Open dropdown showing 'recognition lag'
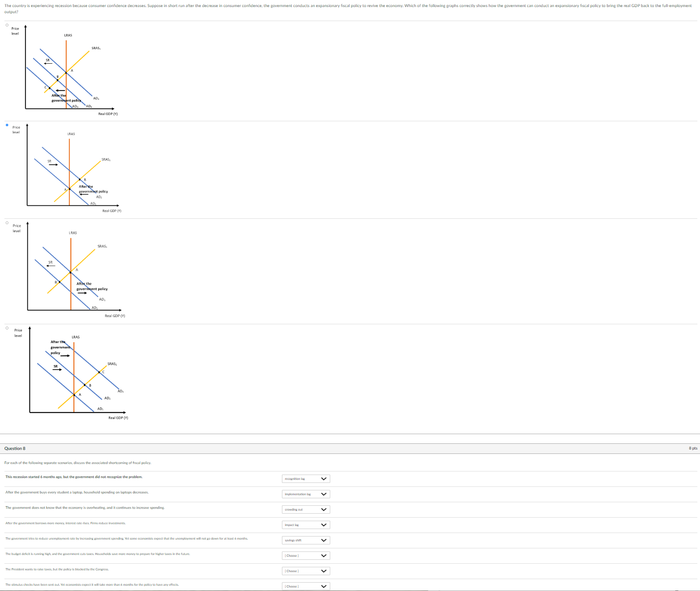This screenshot has height=591, width=700. (306, 479)
